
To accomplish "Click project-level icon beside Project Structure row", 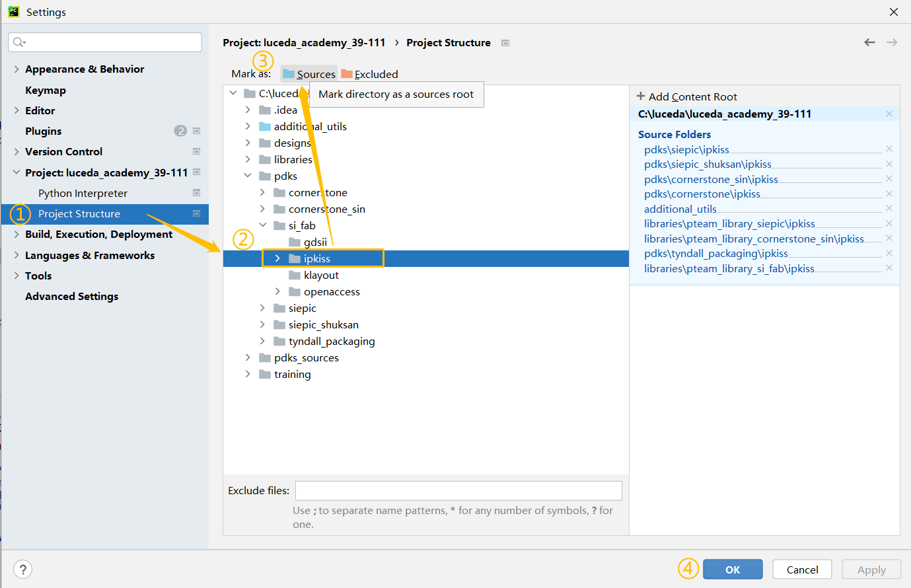I will pos(196,213).
